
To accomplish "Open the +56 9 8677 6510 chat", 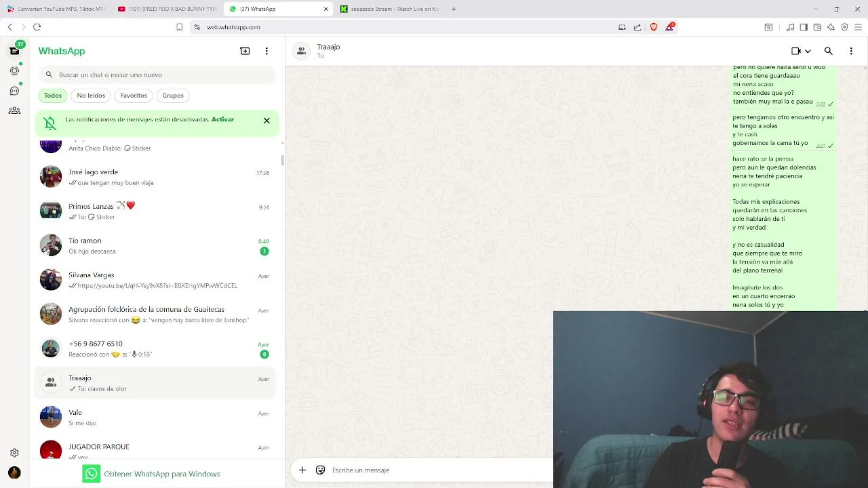I will pyautogui.click(x=156, y=348).
